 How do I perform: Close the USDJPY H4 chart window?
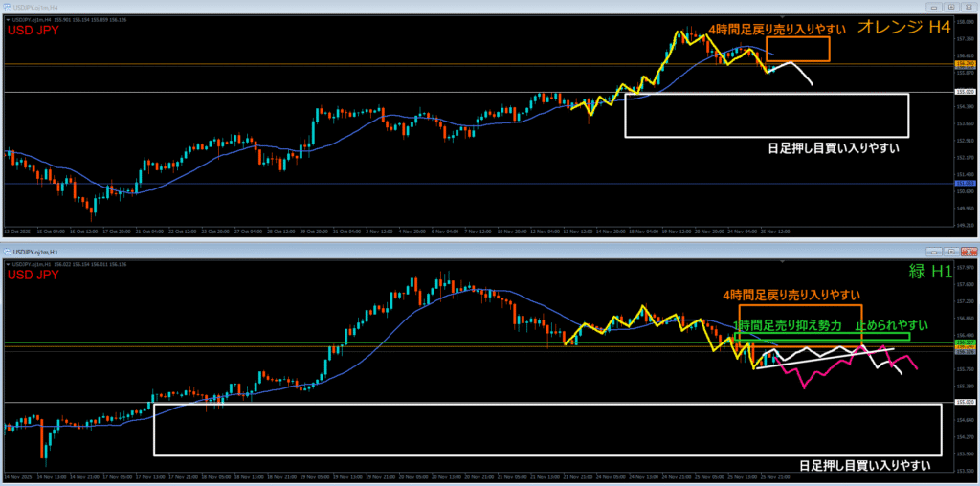pyautogui.click(x=968, y=8)
